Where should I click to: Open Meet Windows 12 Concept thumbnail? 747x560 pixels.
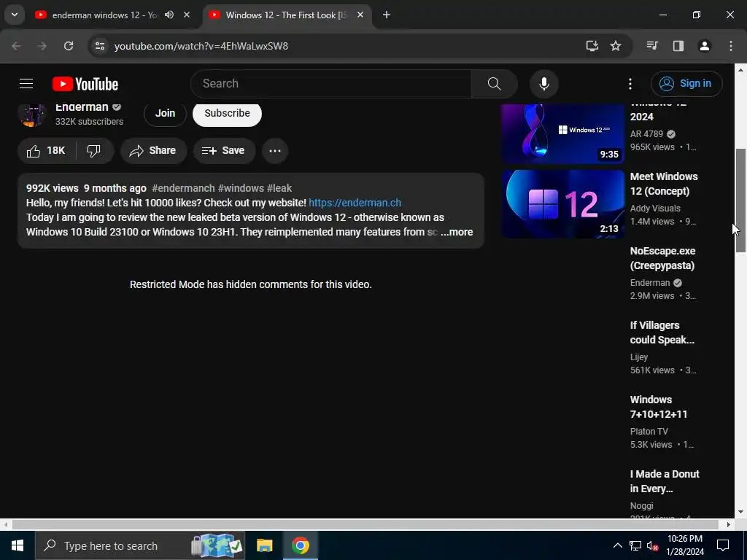click(562, 204)
